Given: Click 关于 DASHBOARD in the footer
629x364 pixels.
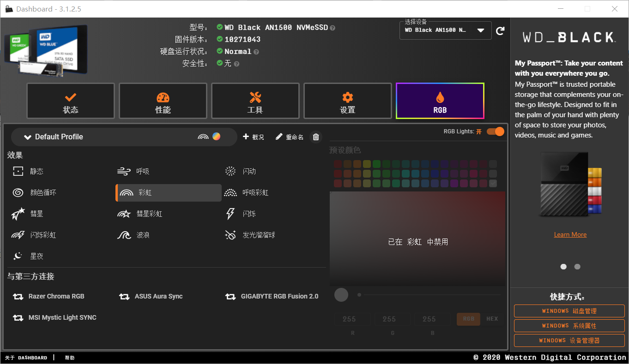Looking at the screenshot, I should click(26, 358).
